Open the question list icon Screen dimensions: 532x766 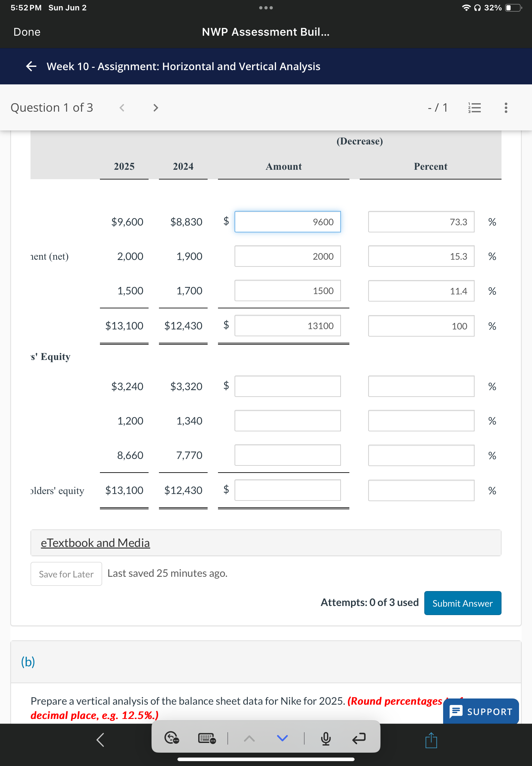click(474, 108)
